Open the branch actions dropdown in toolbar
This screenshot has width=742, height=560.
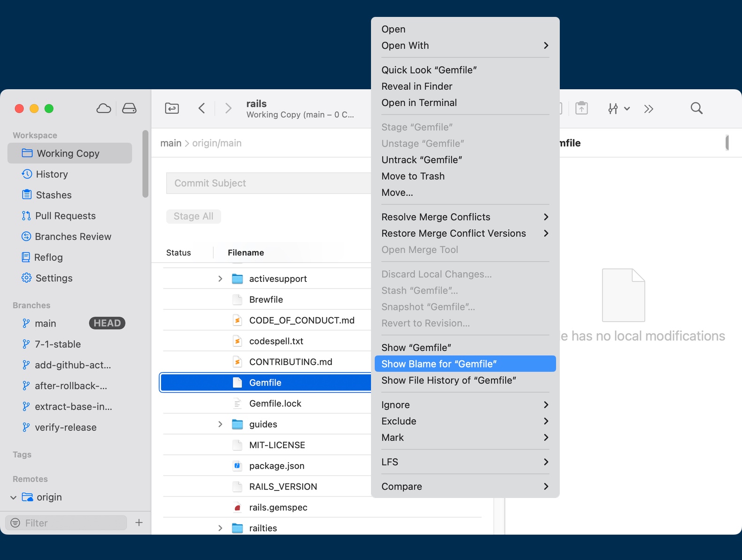[x=618, y=109]
